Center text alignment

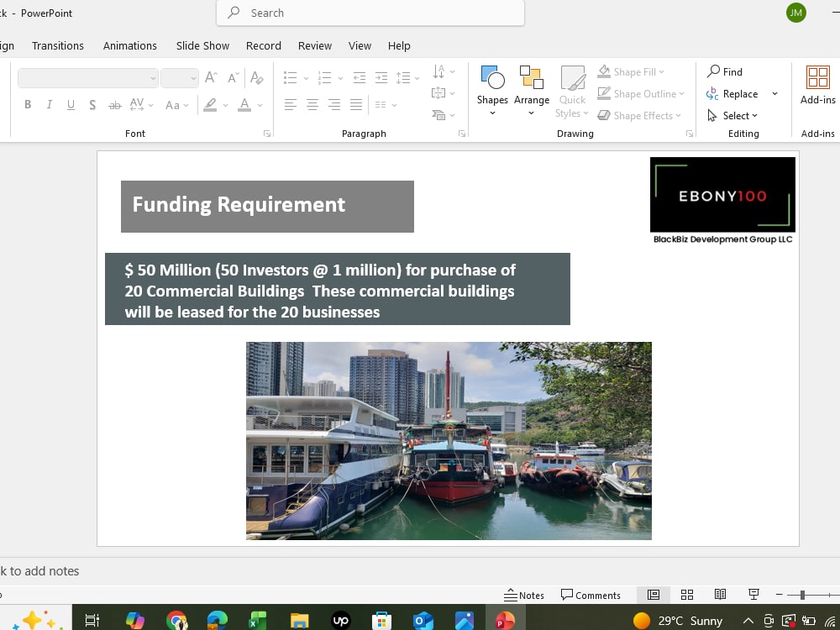coord(312,104)
